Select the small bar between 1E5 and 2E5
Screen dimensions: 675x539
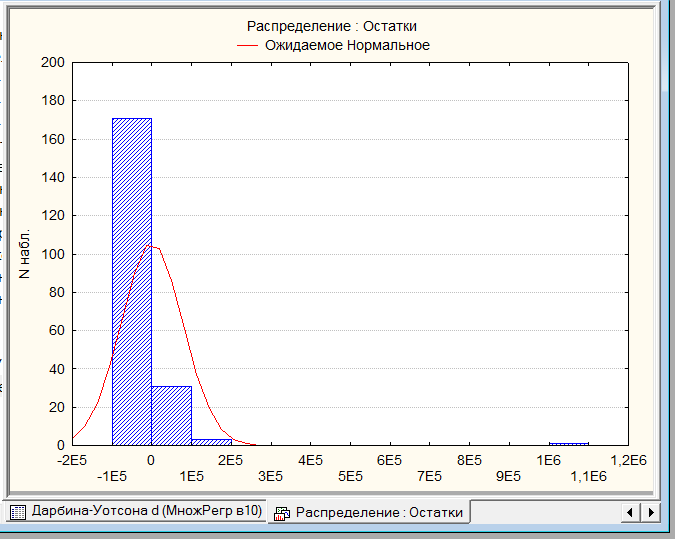(211, 442)
